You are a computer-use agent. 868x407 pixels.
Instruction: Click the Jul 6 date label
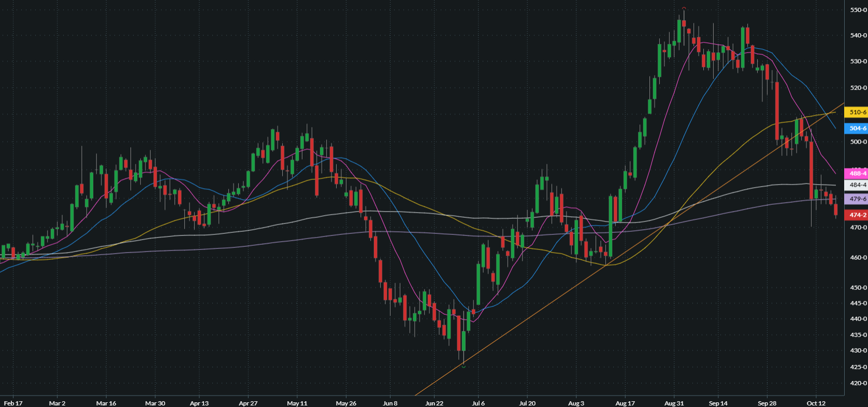coord(479,403)
